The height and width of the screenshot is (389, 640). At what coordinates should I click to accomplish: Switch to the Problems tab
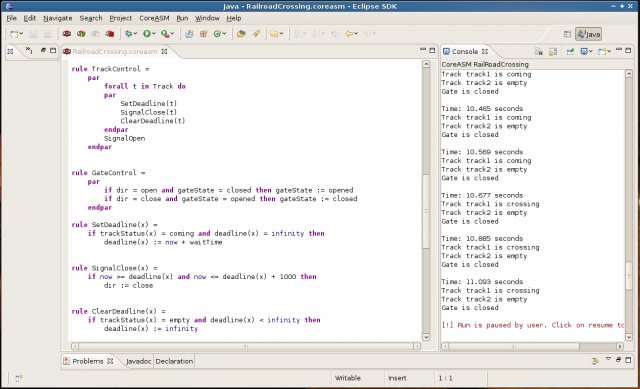88,361
